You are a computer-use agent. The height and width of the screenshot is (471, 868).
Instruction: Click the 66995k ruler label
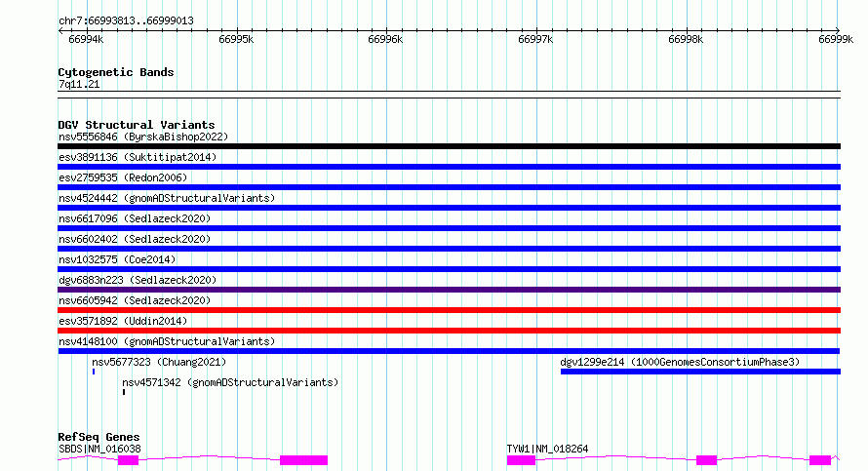click(236, 39)
